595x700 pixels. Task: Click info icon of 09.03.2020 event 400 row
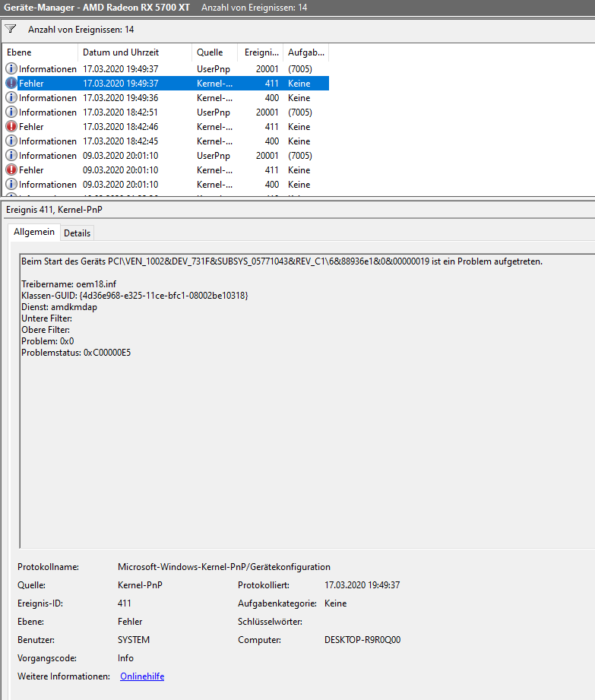click(11, 185)
